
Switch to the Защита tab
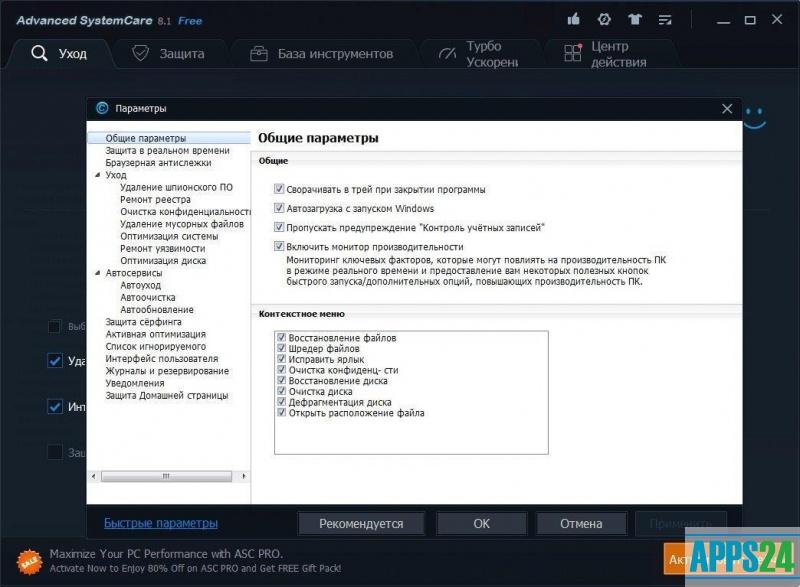point(169,54)
